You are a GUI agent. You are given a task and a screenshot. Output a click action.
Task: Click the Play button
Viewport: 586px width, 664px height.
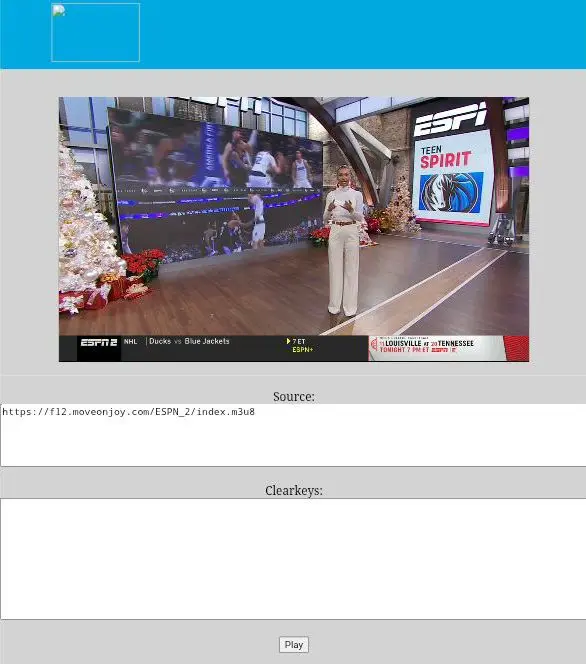click(x=294, y=645)
